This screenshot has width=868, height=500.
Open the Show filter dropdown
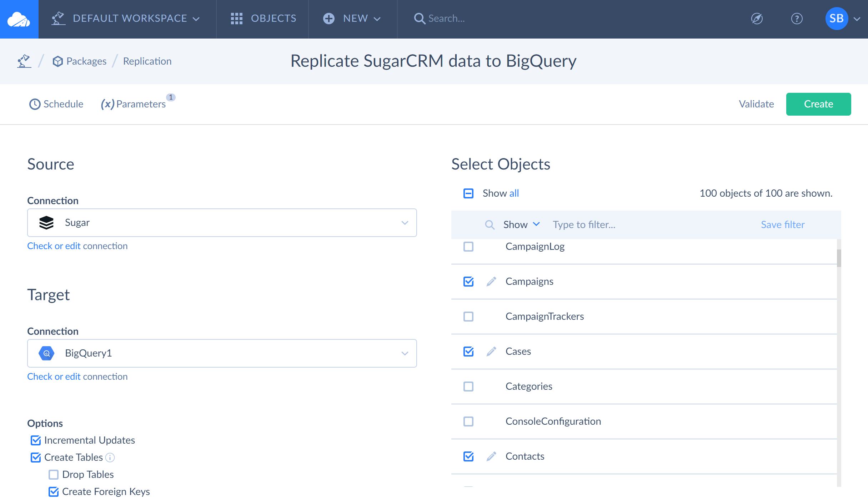(x=521, y=225)
